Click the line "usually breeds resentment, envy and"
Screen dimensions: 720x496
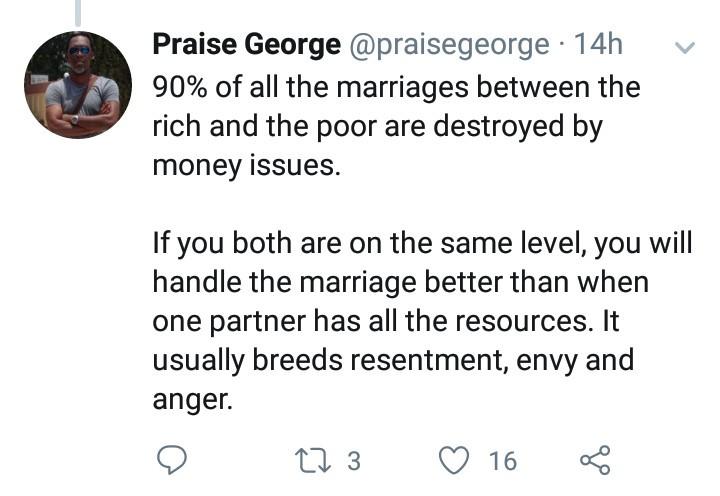(393, 360)
